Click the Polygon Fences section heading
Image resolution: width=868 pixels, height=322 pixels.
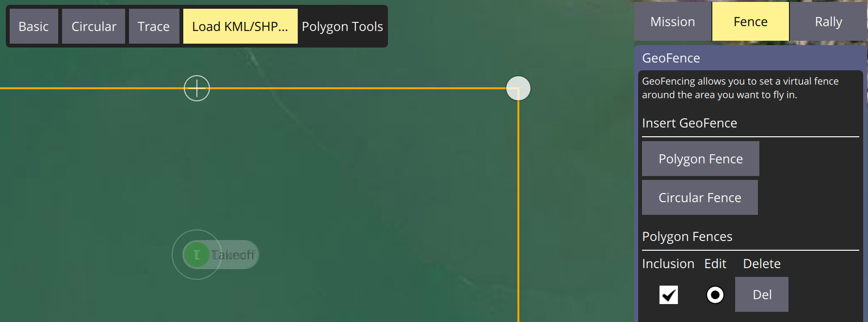pos(687,237)
